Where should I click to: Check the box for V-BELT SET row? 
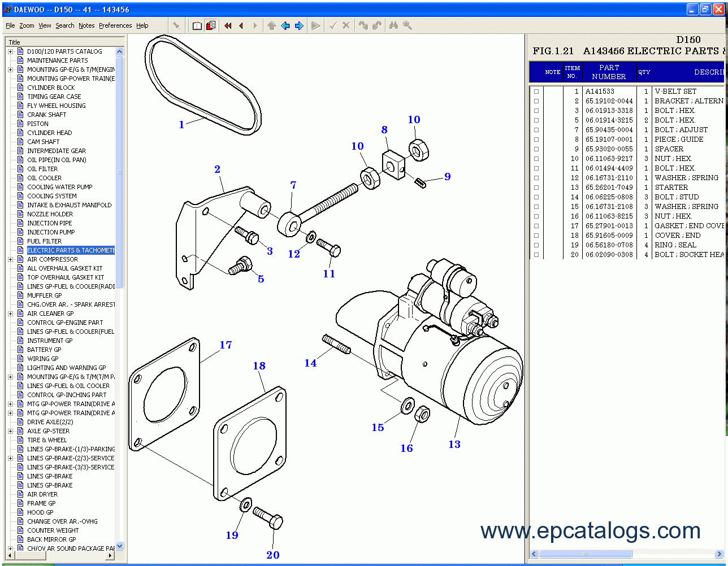pos(536,92)
